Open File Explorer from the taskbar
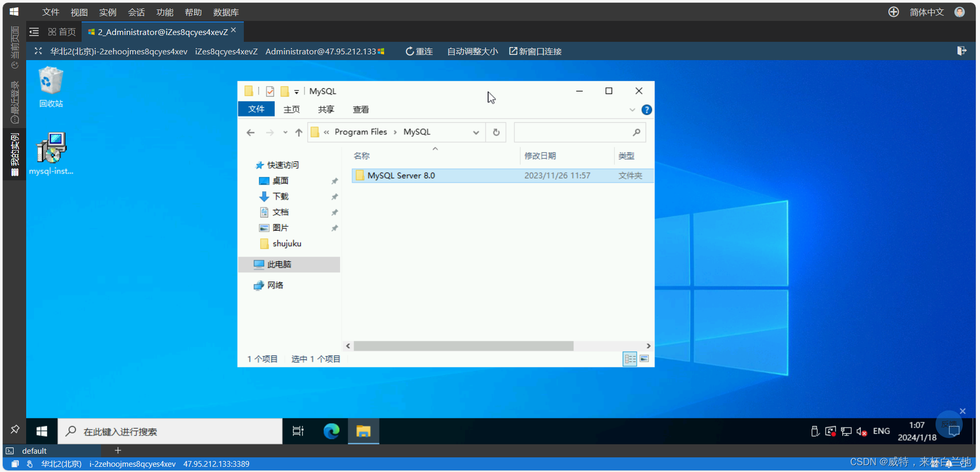 (x=363, y=431)
